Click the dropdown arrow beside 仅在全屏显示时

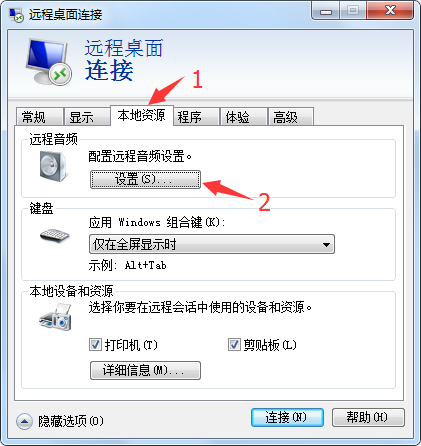click(x=326, y=245)
